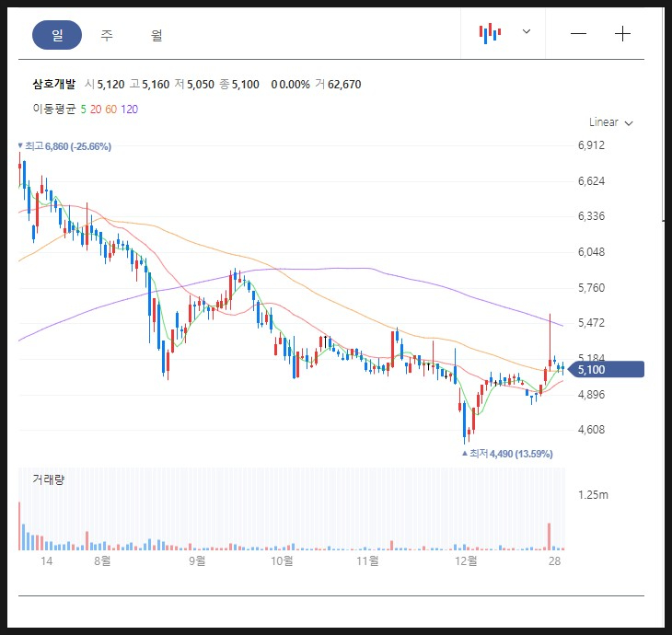Screen dimensions: 672x635
Task: Click the 28 date axis label
Action: (x=554, y=560)
